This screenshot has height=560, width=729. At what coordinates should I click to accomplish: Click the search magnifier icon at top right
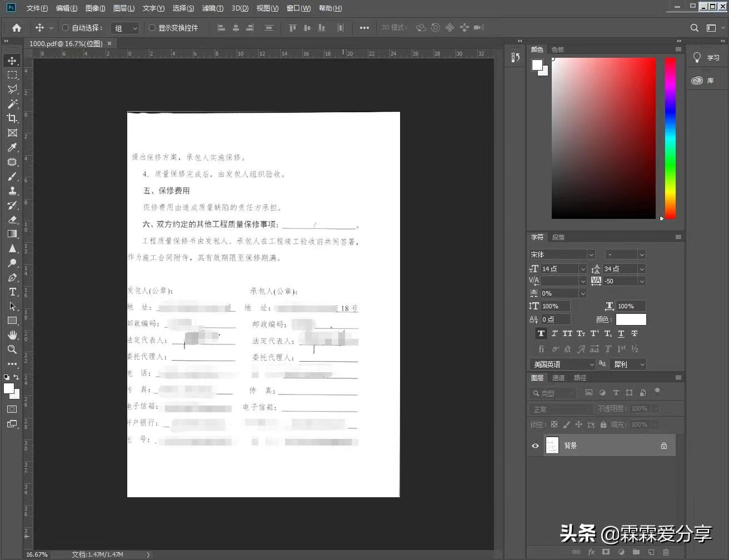pyautogui.click(x=694, y=28)
